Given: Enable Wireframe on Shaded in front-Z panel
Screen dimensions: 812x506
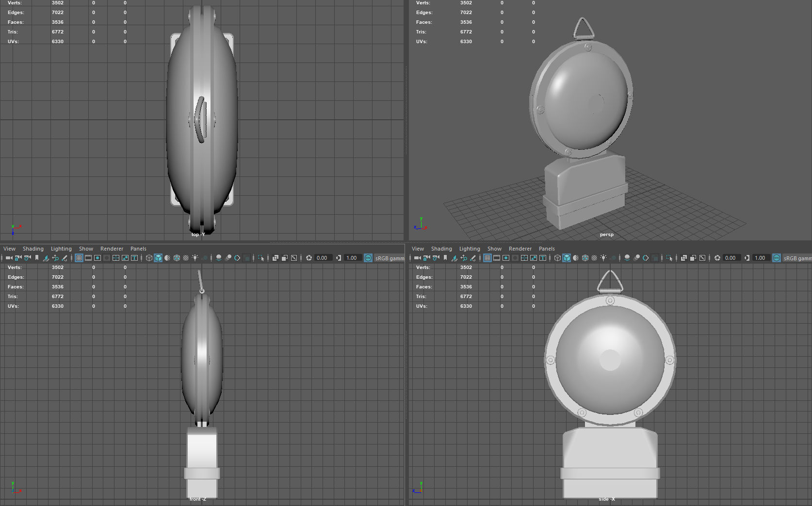Looking at the screenshot, I should tap(177, 258).
